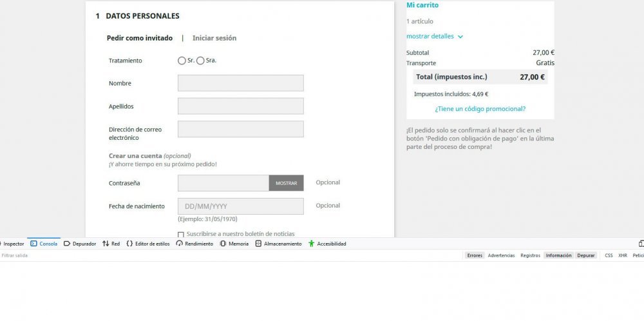
Task: Click the Rendimiento gauge icon
Action: 179,244
